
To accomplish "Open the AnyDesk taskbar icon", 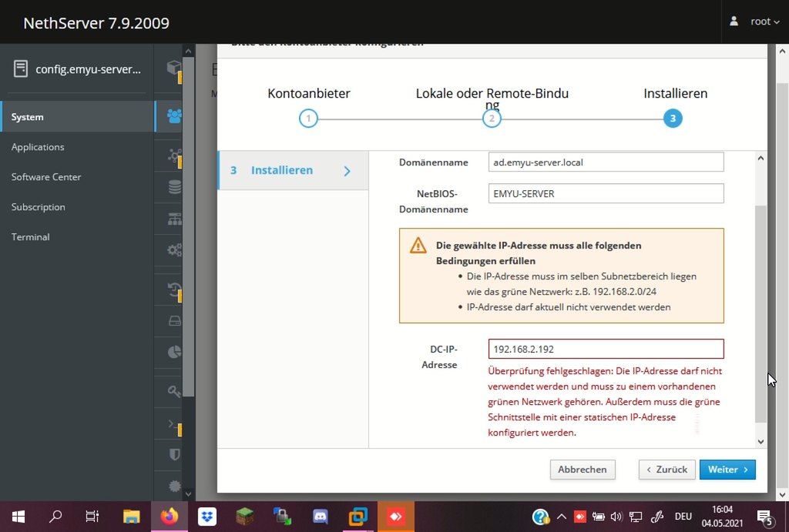I will click(395, 517).
